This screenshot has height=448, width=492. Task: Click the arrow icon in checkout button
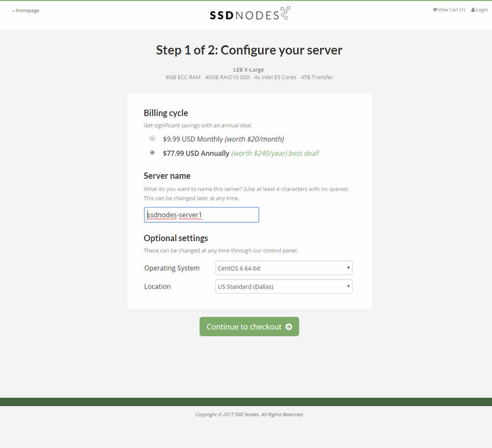pos(289,327)
